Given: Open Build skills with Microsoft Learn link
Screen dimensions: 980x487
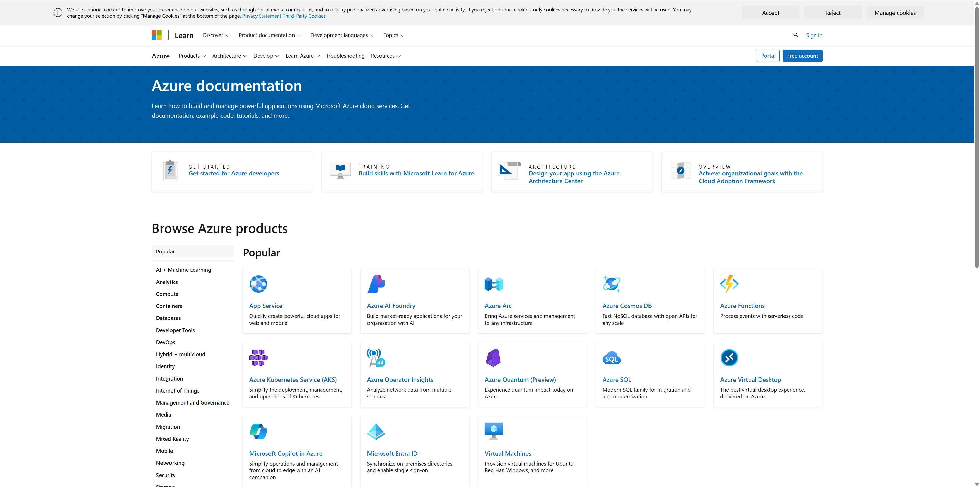Looking at the screenshot, I should point(416,173).
